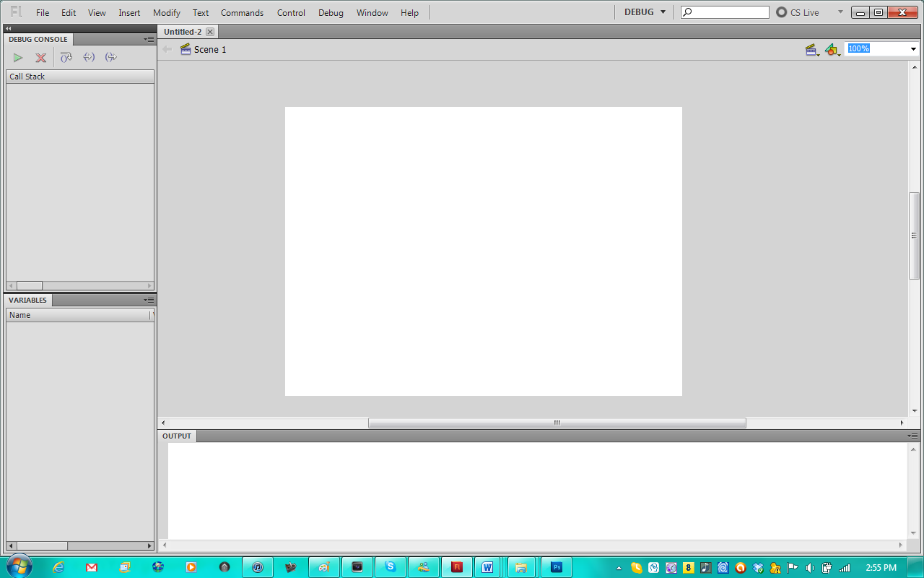Click the stage scroll-down arrow

coord(914,411)
